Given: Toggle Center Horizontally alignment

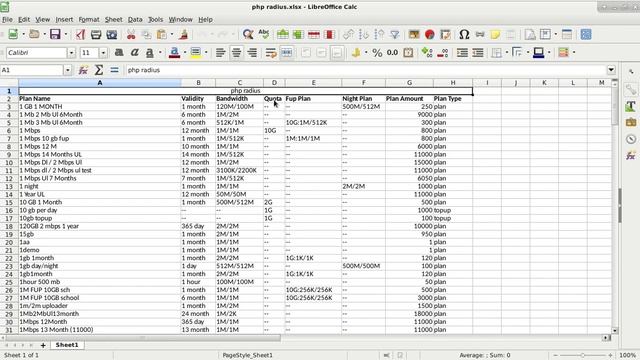Looking at the screenshot, I should 236,53.
